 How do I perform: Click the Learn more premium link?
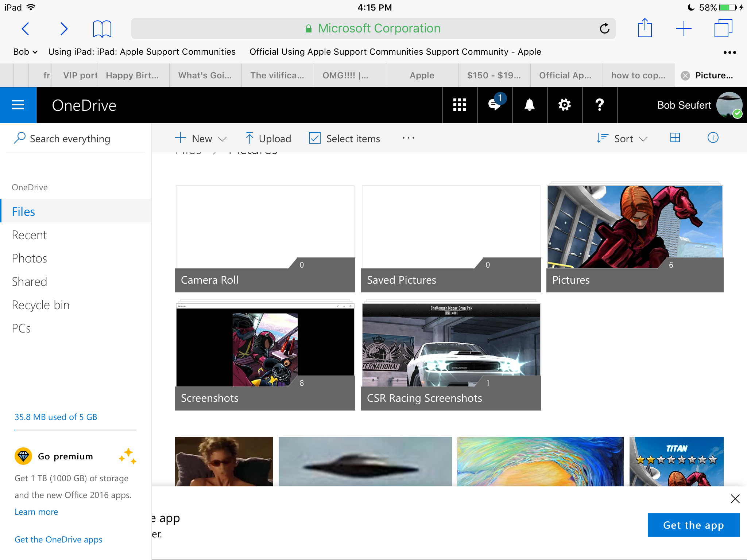(36, 512)
